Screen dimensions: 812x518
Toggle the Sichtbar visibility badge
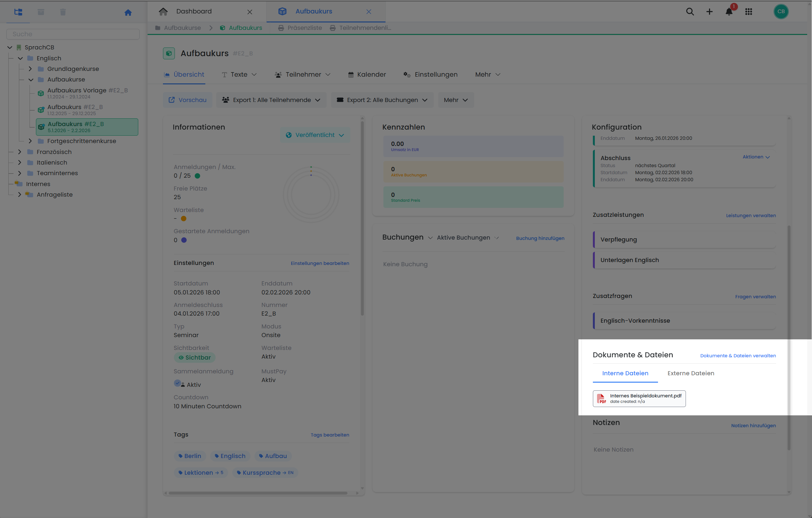click(x=194, y=357)
